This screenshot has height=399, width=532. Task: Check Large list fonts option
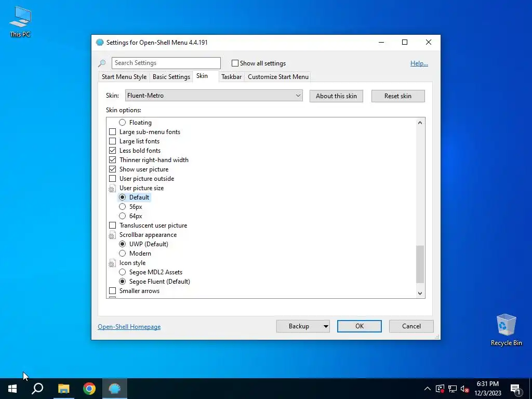[x=112, y=141]
